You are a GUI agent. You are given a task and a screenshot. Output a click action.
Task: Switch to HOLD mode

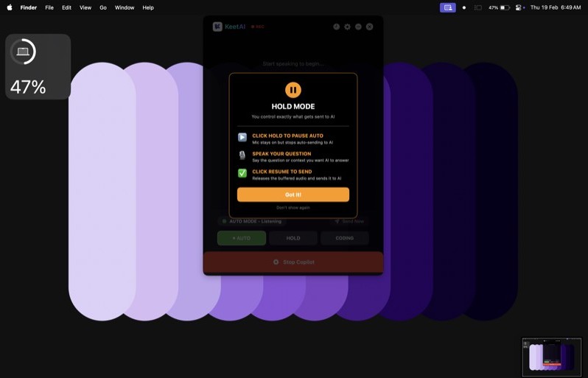(x=293, y=238)
